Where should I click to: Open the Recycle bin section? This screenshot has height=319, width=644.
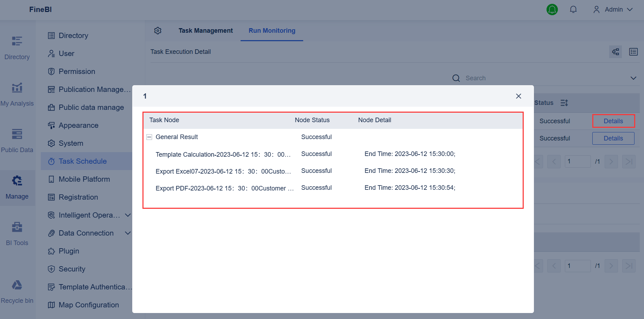point(17,290)
